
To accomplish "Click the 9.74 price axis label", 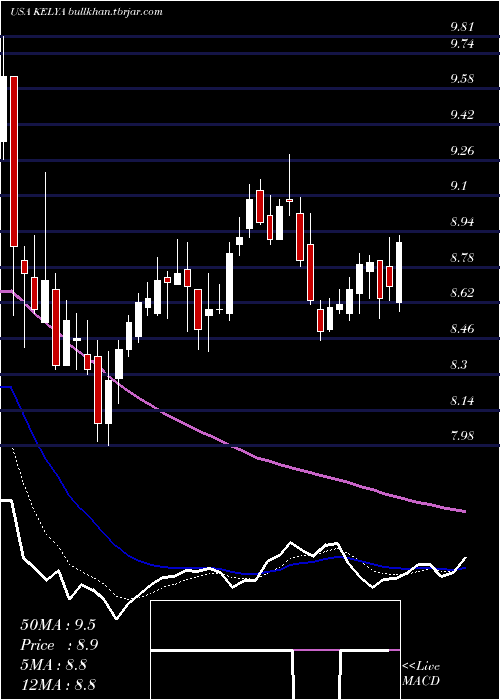I will pyautogui.click(x=462, y=44).
